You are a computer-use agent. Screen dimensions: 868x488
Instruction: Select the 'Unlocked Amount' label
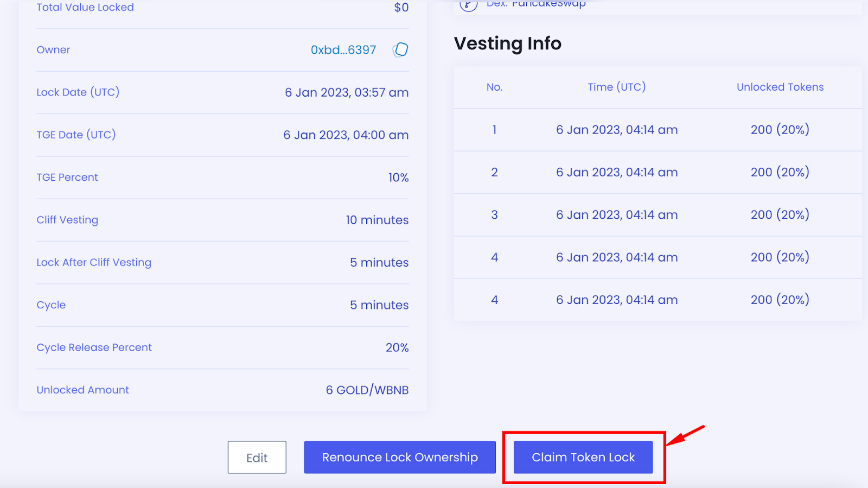point(83,390)
